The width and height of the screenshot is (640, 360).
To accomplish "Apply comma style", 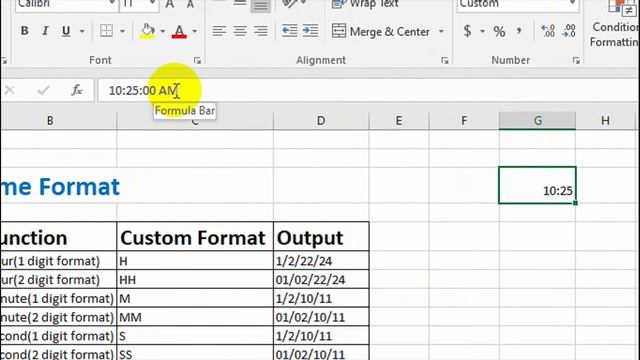I will coord(519,31).
